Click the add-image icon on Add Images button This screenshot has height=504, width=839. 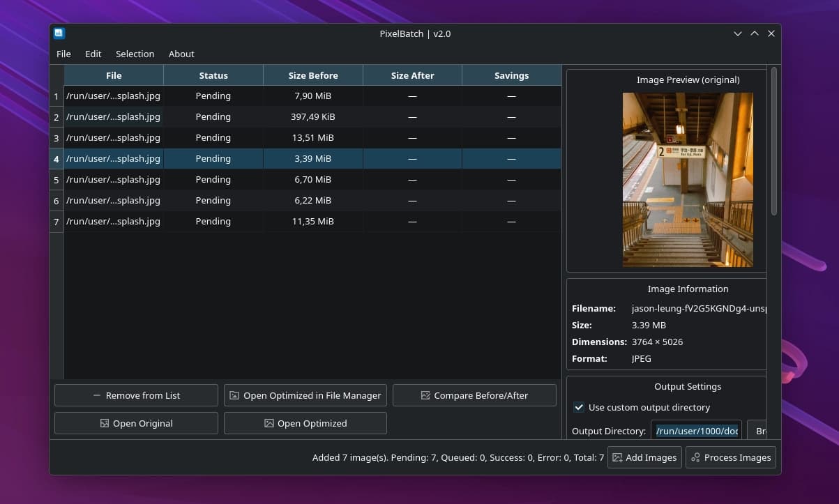coord(617,457)
